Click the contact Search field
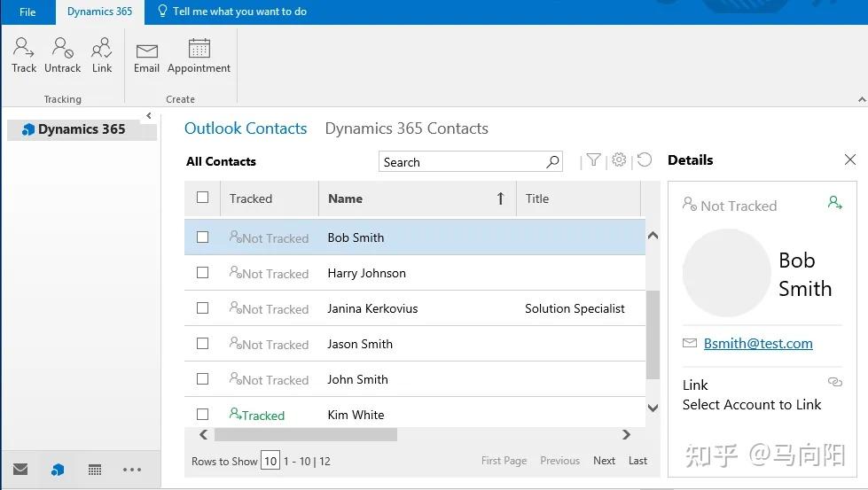 461,162
